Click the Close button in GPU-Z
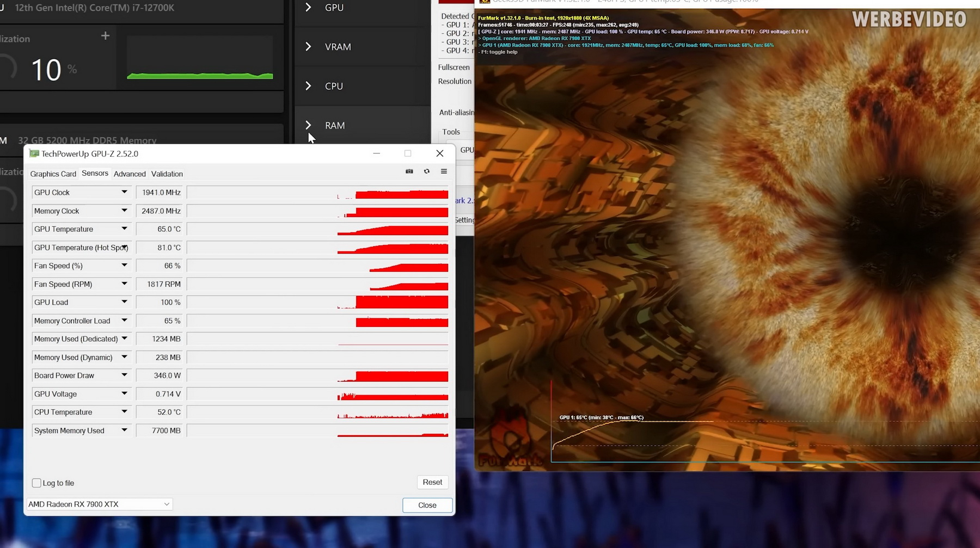 coord(427,505)
